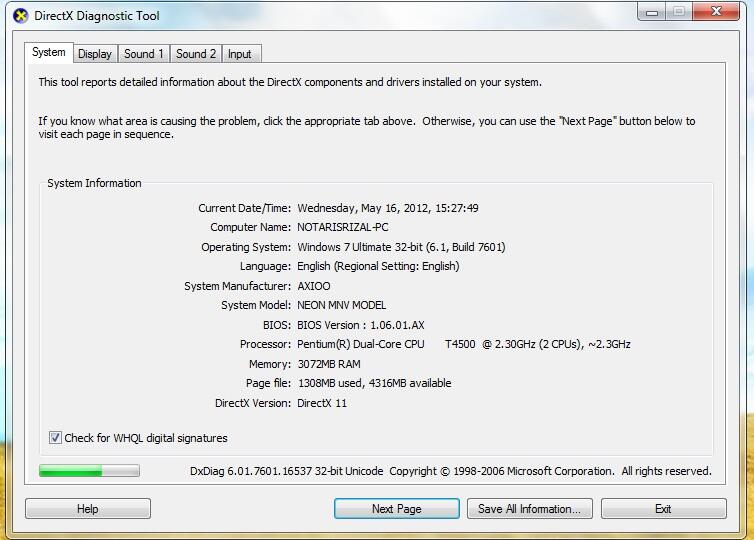Click the DirectX 11 version value
Screen dimensions: 754x540
click(322, 403)
